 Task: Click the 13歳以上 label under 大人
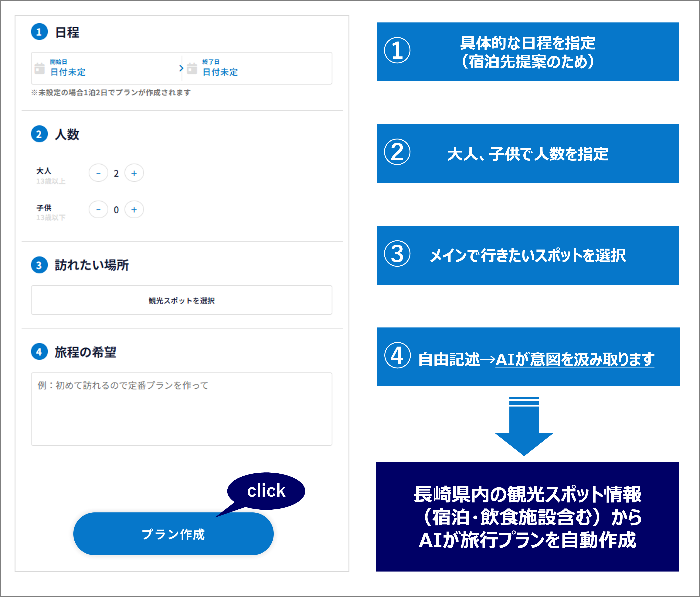(51, 181)
